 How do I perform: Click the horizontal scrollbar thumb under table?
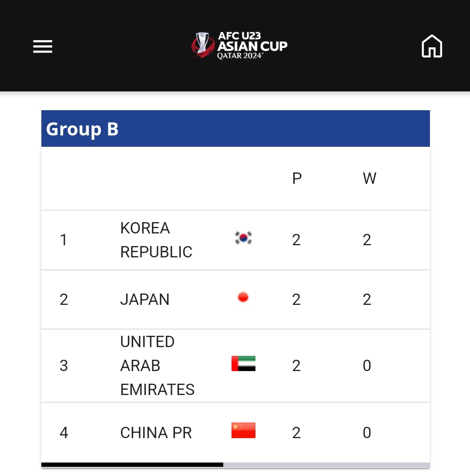click(x=132, y=465)
